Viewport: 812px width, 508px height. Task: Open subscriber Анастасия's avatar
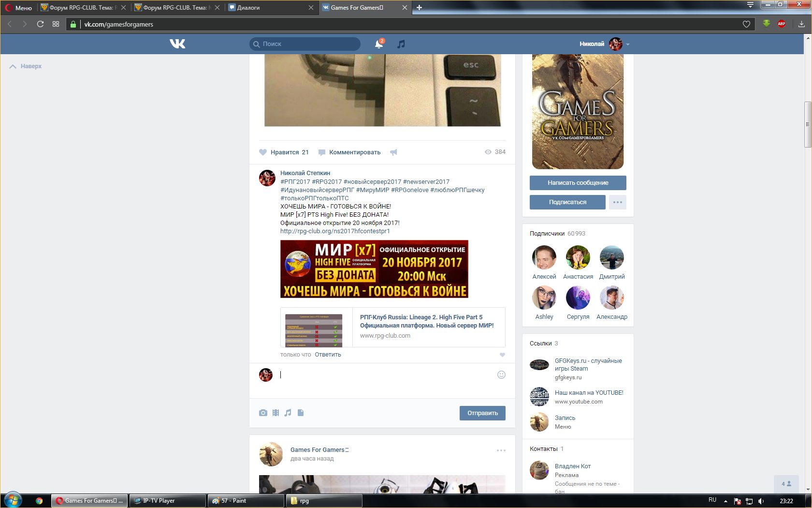point(578,257)
